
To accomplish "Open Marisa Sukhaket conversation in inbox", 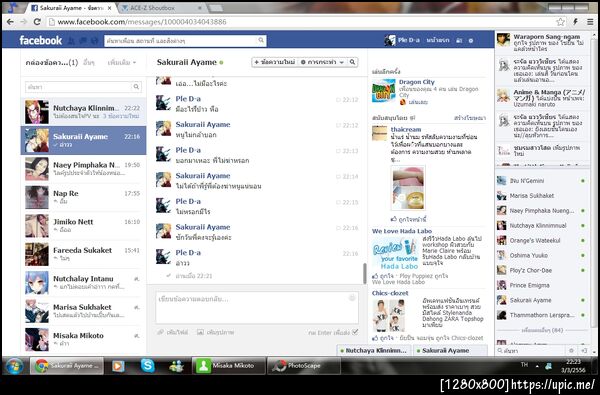I will pos(83,311).
